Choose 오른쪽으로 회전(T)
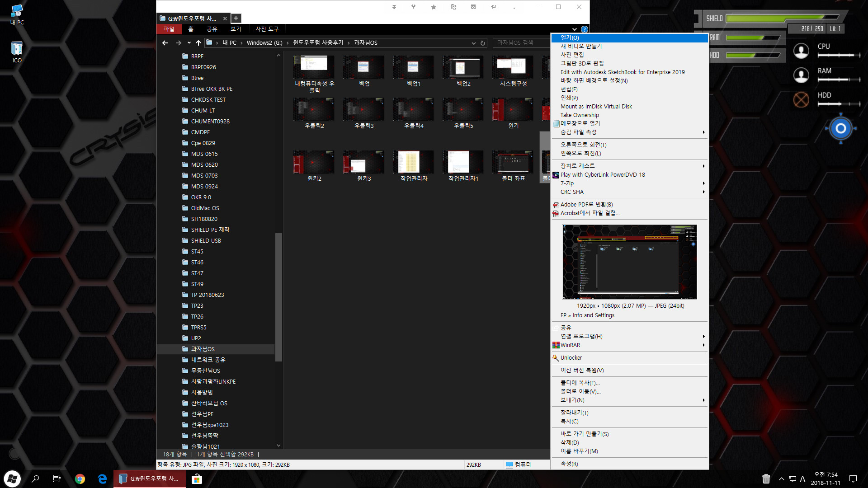This screenshot has height=488, width=868. coord(629,145)
